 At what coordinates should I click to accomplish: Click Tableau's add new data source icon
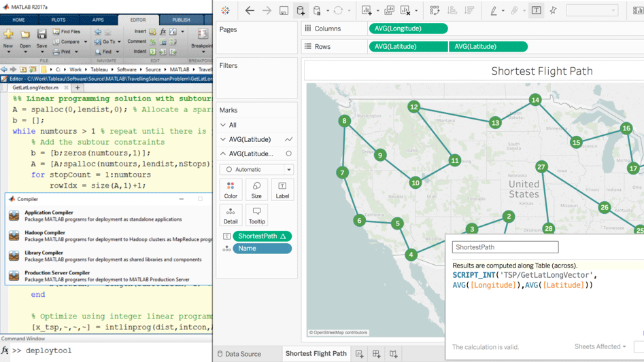(301, 11)
